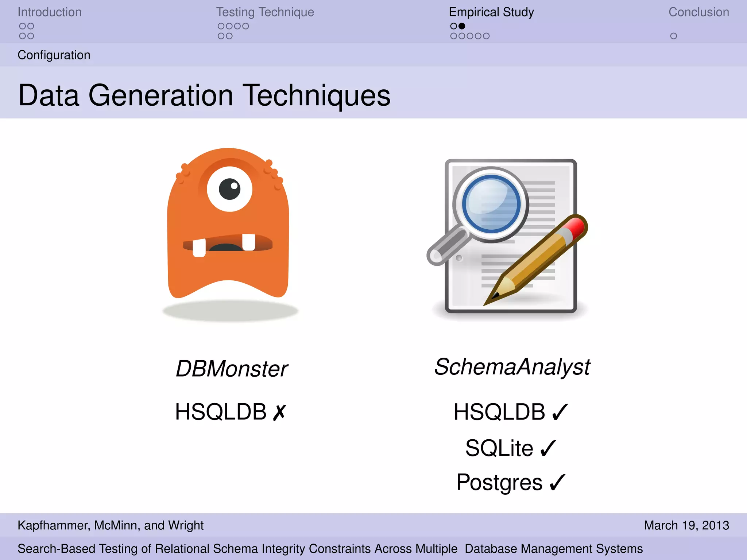Go to the Conclusion section

click(698, 12)
